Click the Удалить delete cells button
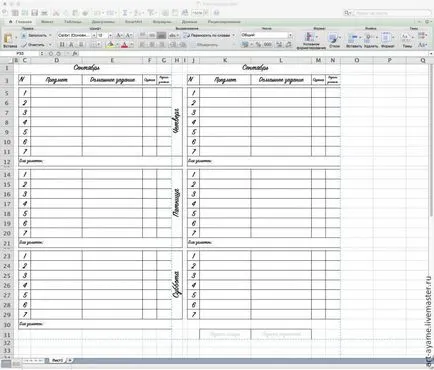 point(370,40)
